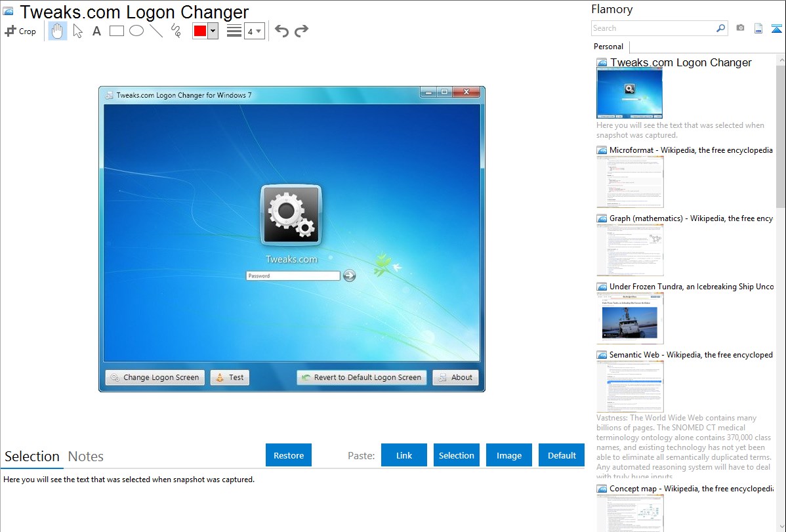Image resolution: width=786 pixels, height=532 pixels.
Task: Undo the last annotation
Action: (x=281, y=31)
